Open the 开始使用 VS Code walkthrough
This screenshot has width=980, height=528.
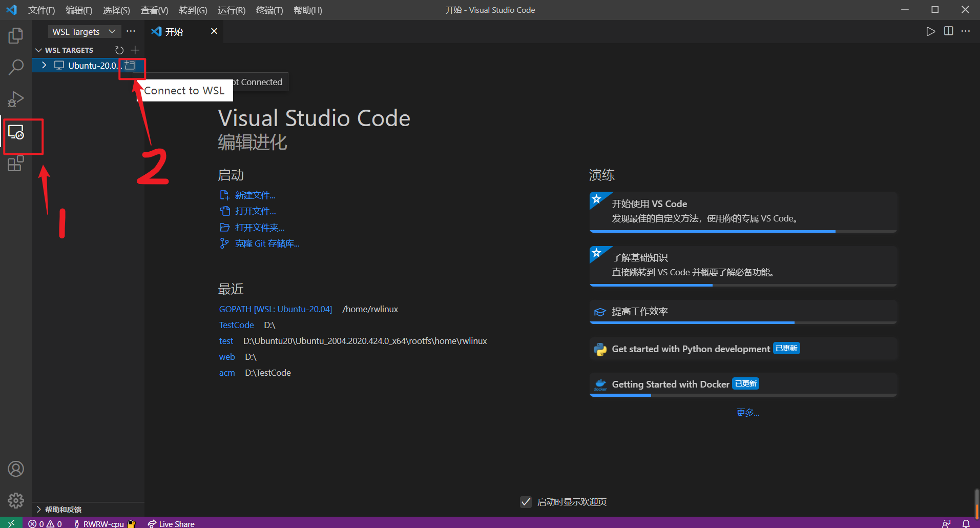[743, 212]
